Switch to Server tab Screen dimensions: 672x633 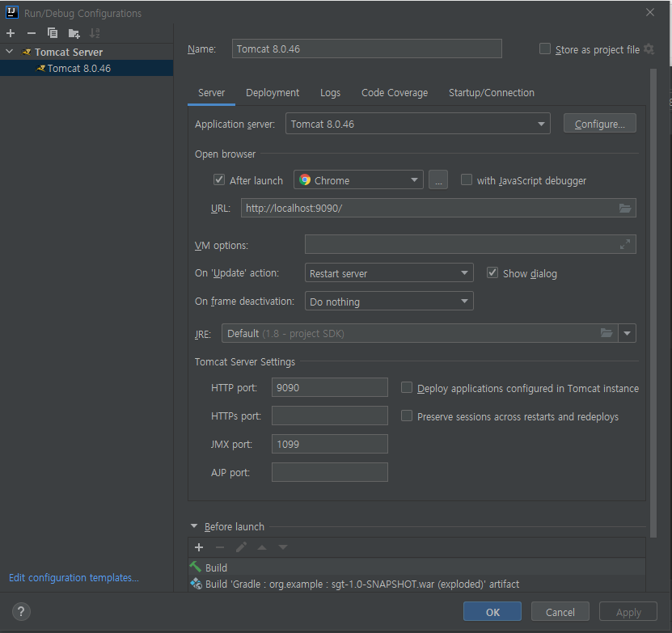211,93
